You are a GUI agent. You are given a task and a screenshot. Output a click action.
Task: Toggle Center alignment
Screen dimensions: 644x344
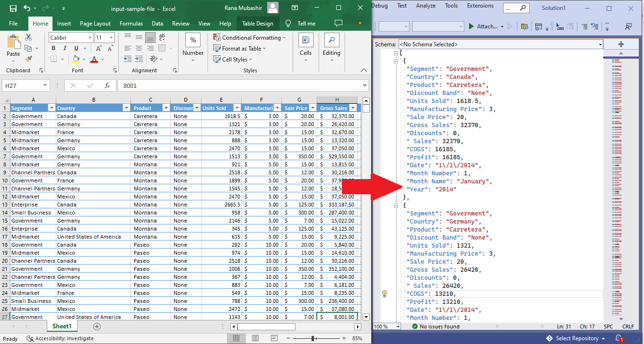coord(139,48)
